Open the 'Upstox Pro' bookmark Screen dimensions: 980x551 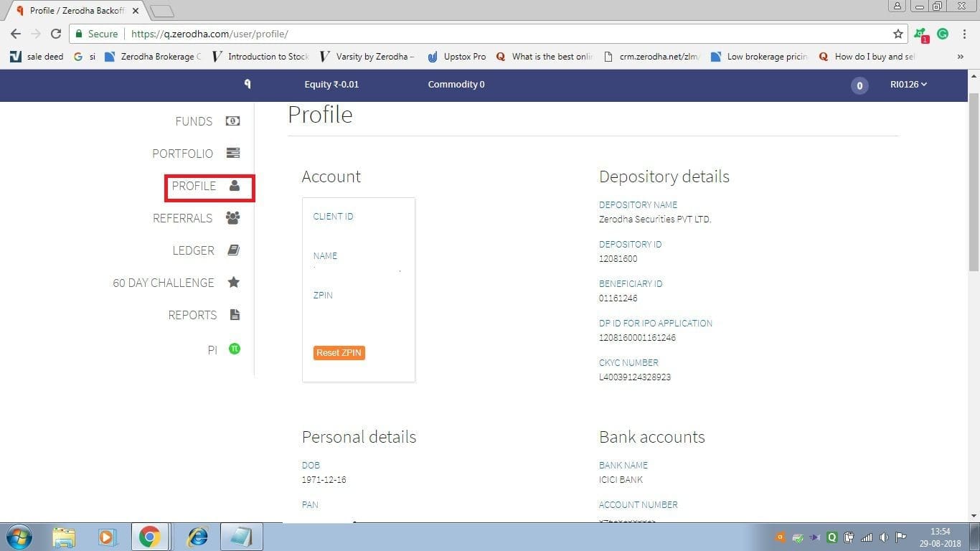(456, 57)
